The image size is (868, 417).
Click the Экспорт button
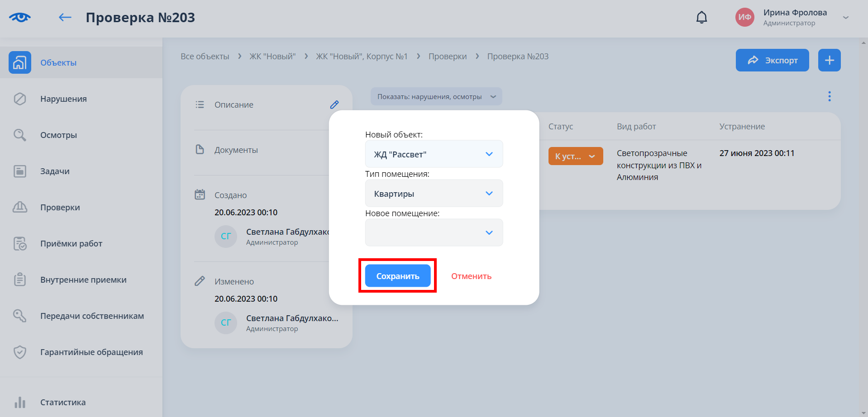coord(772,60)
